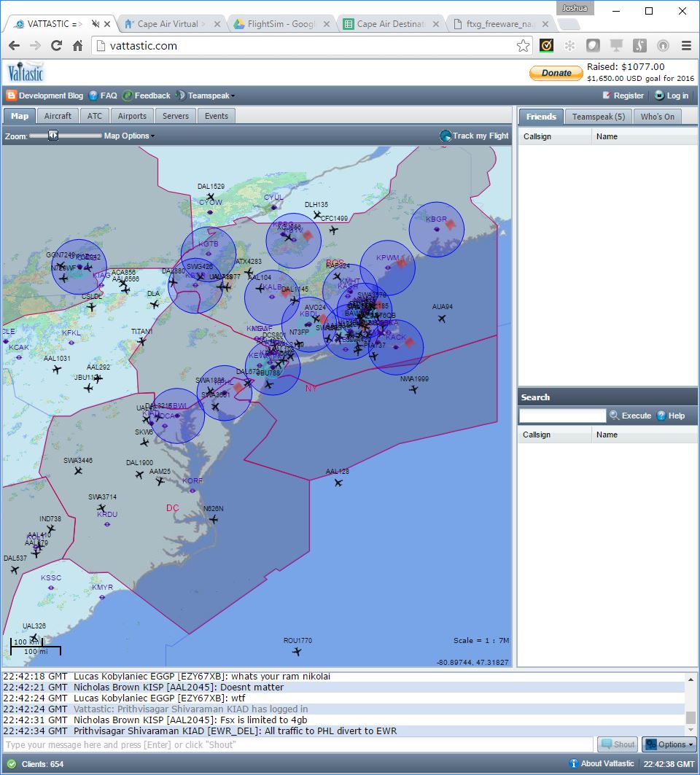This screenshot has width=700, height=775.
Task: Switch to the Aircraft tab
Action: pyautogui.click(x=58, y=116)
